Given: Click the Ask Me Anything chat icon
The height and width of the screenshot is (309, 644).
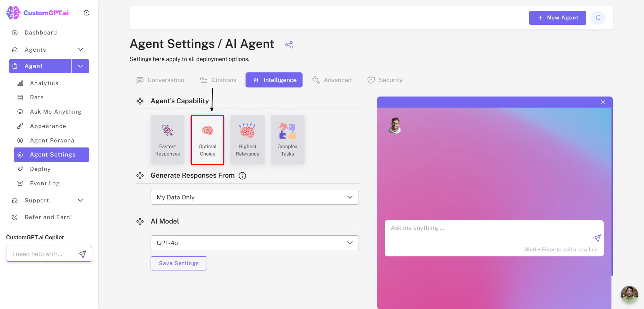Looking at the screenshot, I should click(x=20, y=112).
